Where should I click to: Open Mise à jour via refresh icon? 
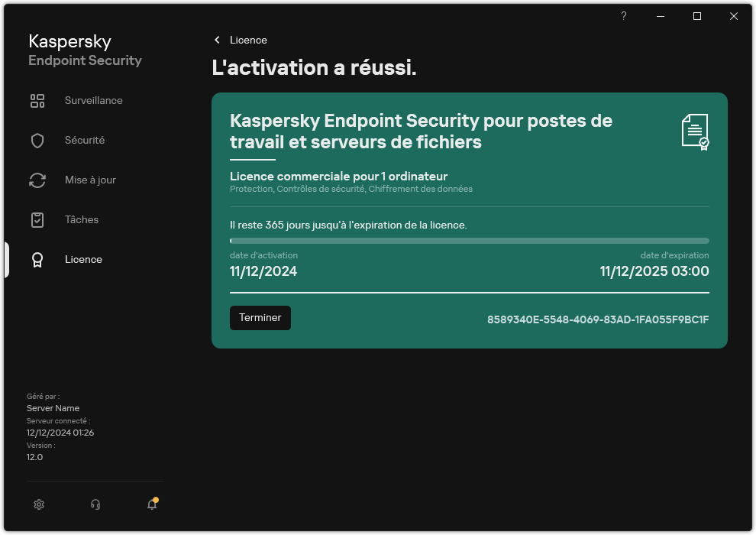pos(37,180)
